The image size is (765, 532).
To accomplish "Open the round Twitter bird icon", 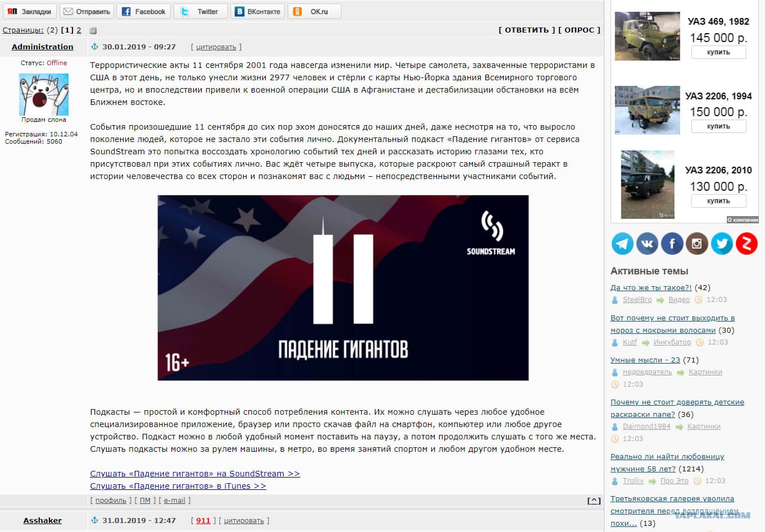I will coord(722,244).
